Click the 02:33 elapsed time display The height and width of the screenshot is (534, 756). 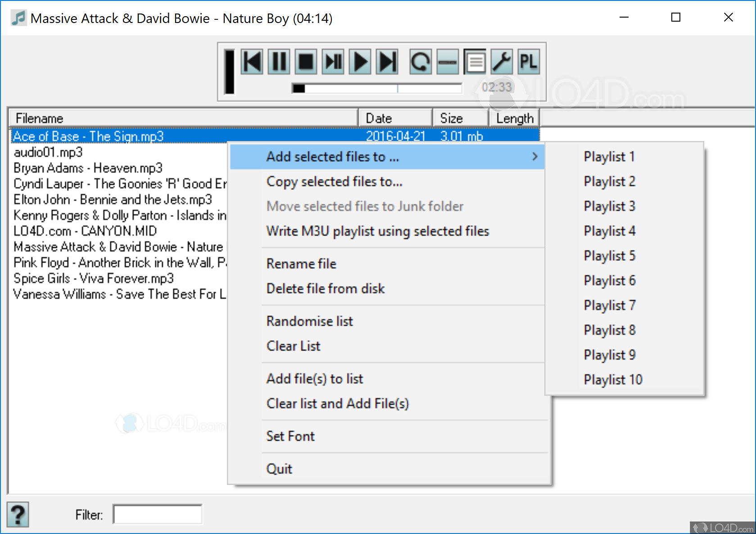coord(497,87)
